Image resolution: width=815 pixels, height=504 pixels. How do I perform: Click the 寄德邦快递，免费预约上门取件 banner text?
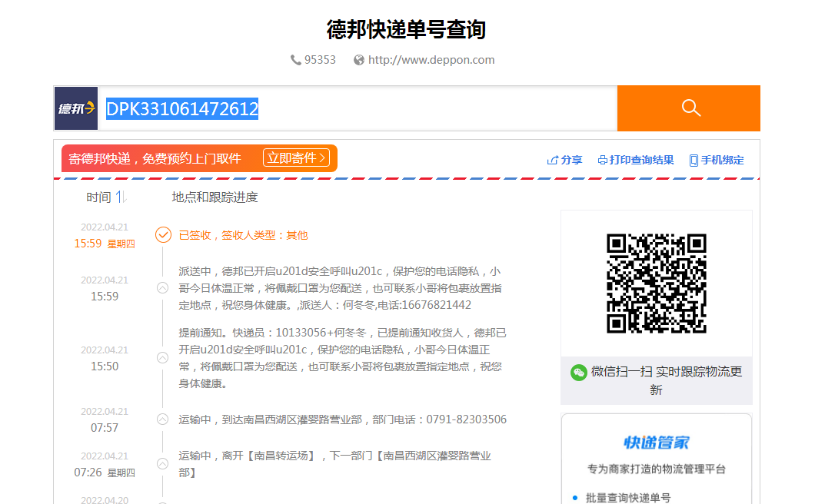[x=155, y=158]
